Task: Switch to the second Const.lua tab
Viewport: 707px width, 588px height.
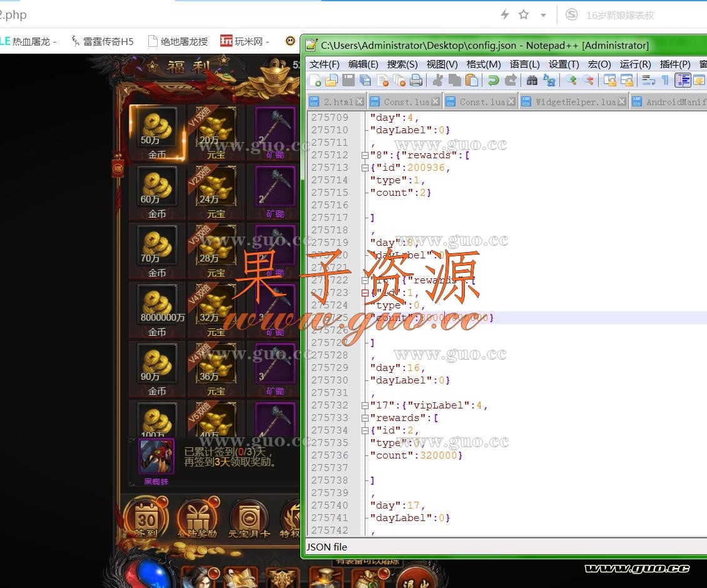Action: point(482,102)
